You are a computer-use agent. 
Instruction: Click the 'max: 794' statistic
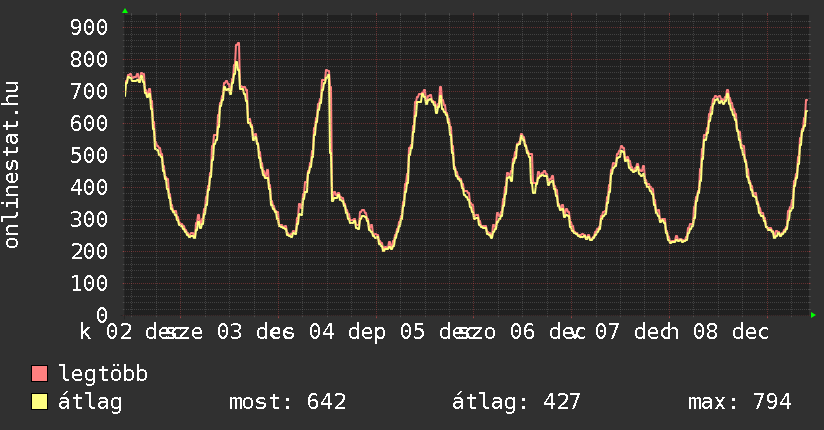coord(740,403)
